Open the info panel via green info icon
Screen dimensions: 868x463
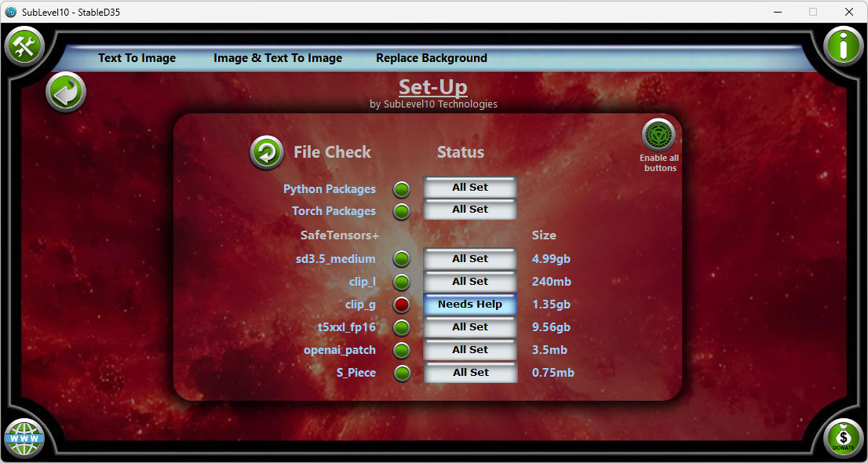point(844,46)
